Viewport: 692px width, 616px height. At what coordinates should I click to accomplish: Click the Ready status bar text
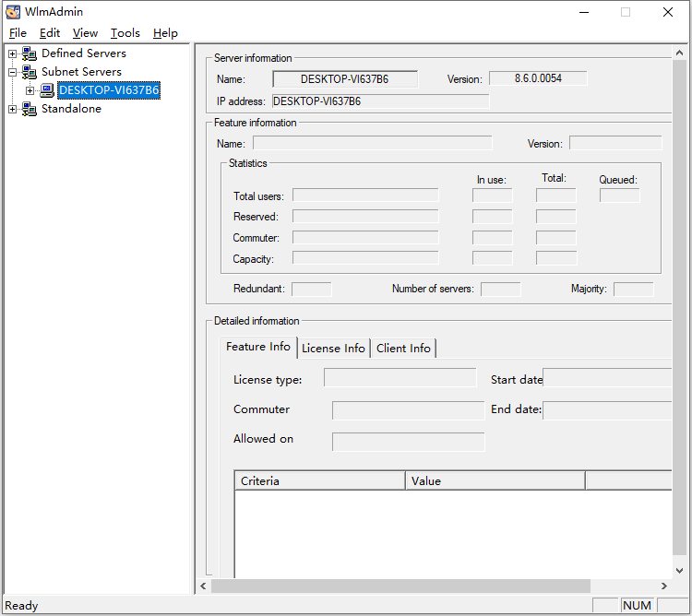tap(21, 606)
